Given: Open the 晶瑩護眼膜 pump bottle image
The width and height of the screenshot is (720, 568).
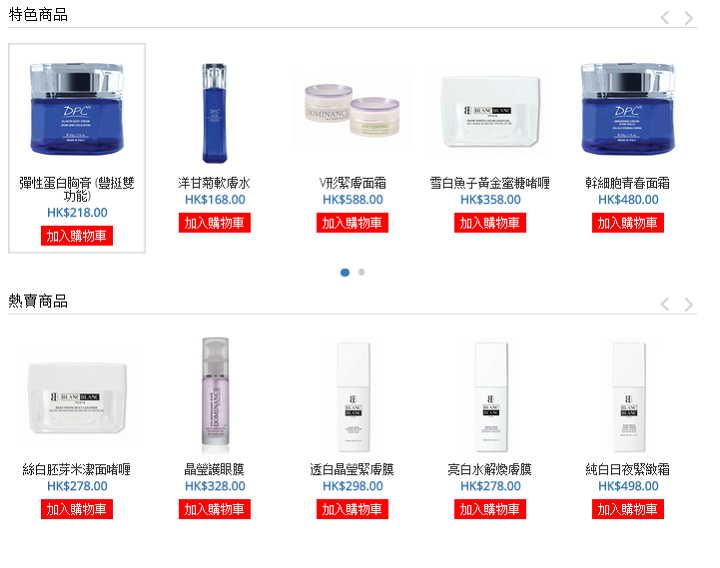Looking at the screenshot, I should [x=215, y=396].
